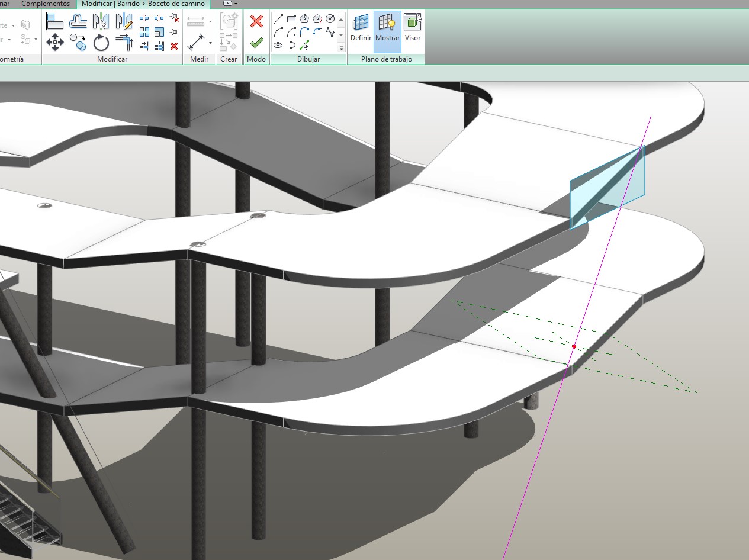
Task: Click the Array tool icon
Action: 144,32
